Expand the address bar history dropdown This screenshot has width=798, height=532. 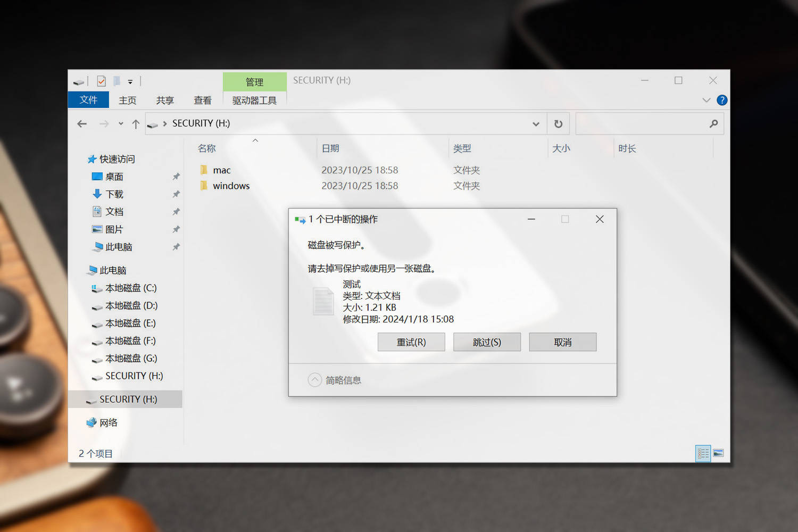pyautogui.click(x=536, y=124)
